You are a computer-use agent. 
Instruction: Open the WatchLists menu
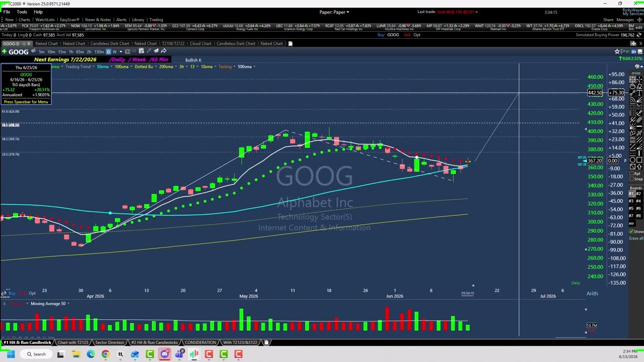click(x=45, y=20)
